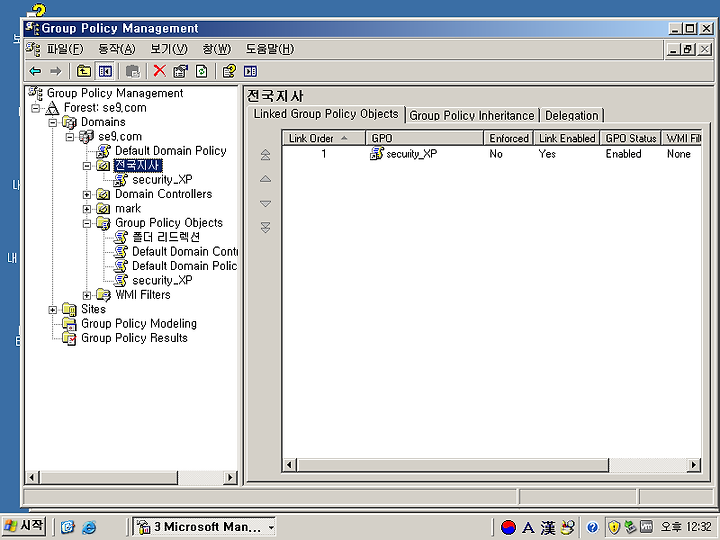Switch to Group Policy Inheritance tab
The image size is (720, 540).
472,115
